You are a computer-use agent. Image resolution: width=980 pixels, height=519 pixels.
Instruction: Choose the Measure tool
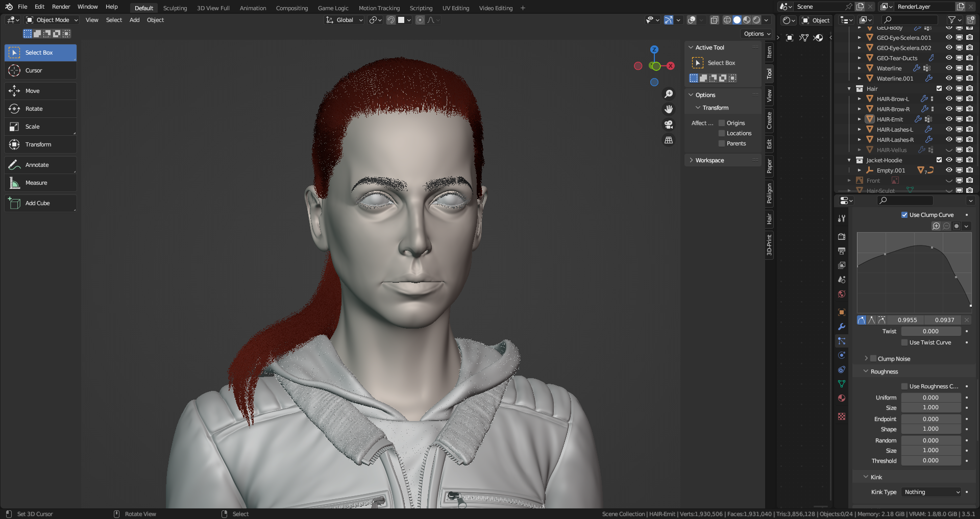[40, 183]
